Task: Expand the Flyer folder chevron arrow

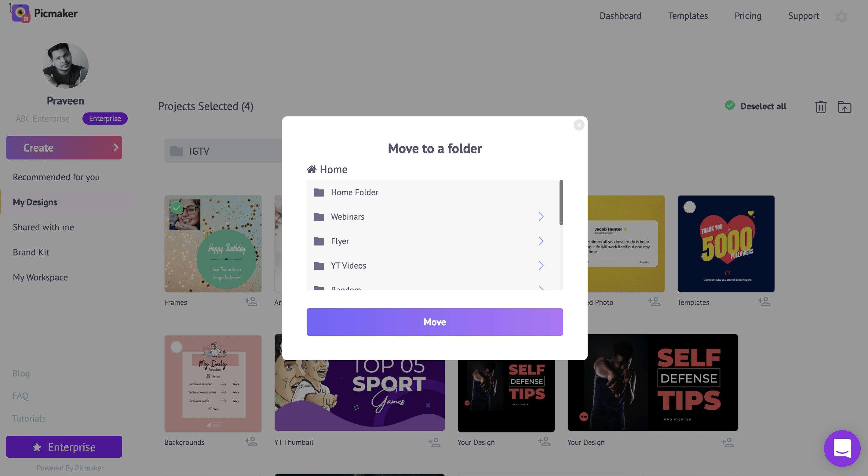Action: (x=540, y=240)
